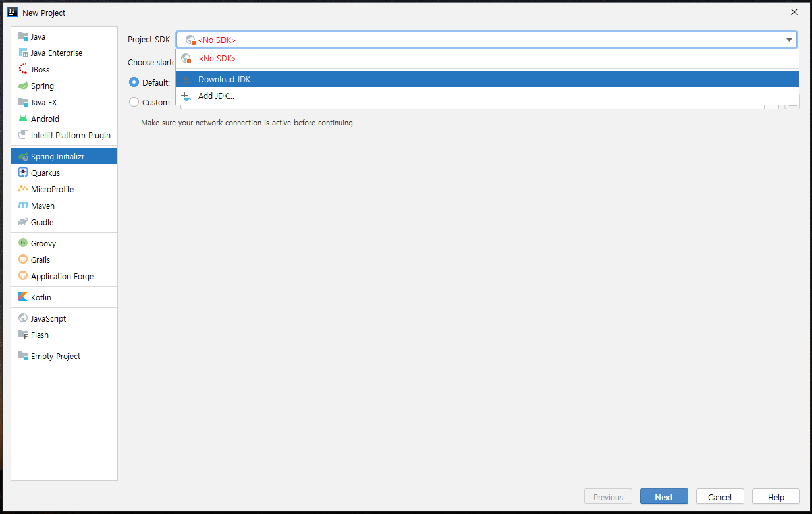Select Spring project type

pos(64,86)
